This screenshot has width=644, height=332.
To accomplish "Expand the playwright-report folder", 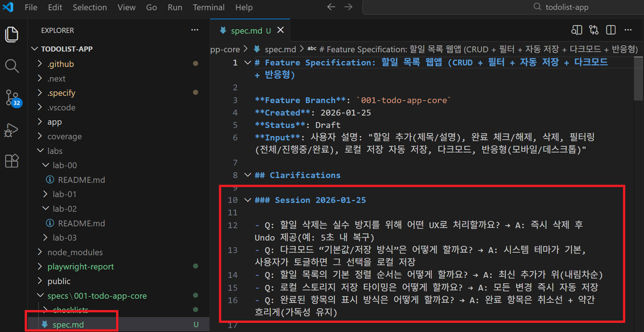I will [80, 267].
